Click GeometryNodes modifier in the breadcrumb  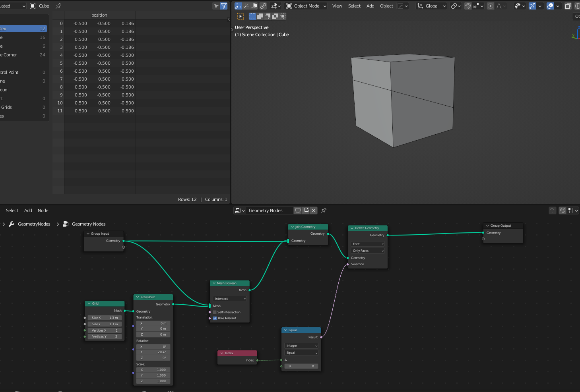pyautogui.click(x=34, y=224)
